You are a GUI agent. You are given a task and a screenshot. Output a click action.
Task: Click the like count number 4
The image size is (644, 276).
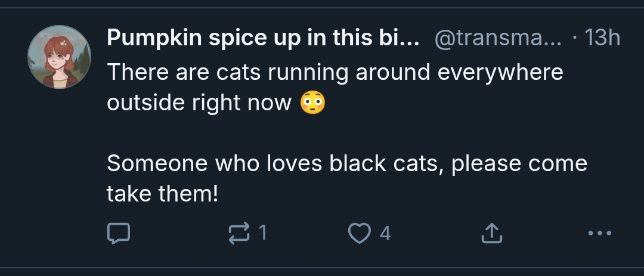click(385, 234)
